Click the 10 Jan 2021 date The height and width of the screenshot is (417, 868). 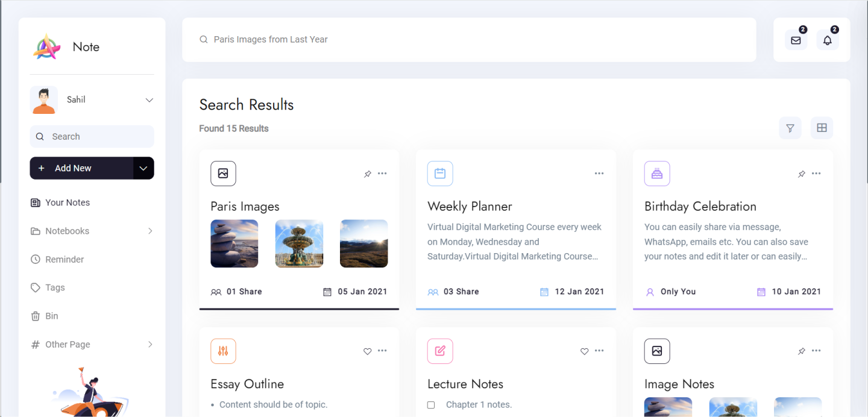tap(796, 292)
